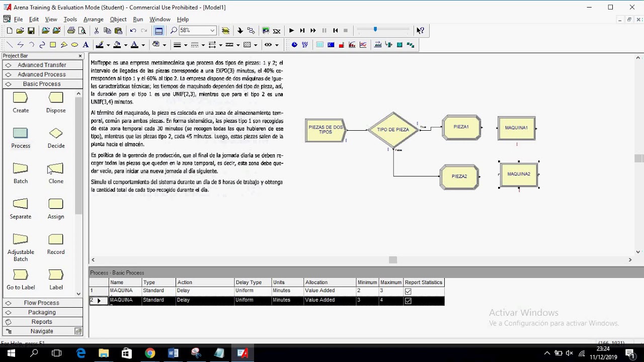
Task: Open Chrome from the Windows taskbar
Action: 150,353
